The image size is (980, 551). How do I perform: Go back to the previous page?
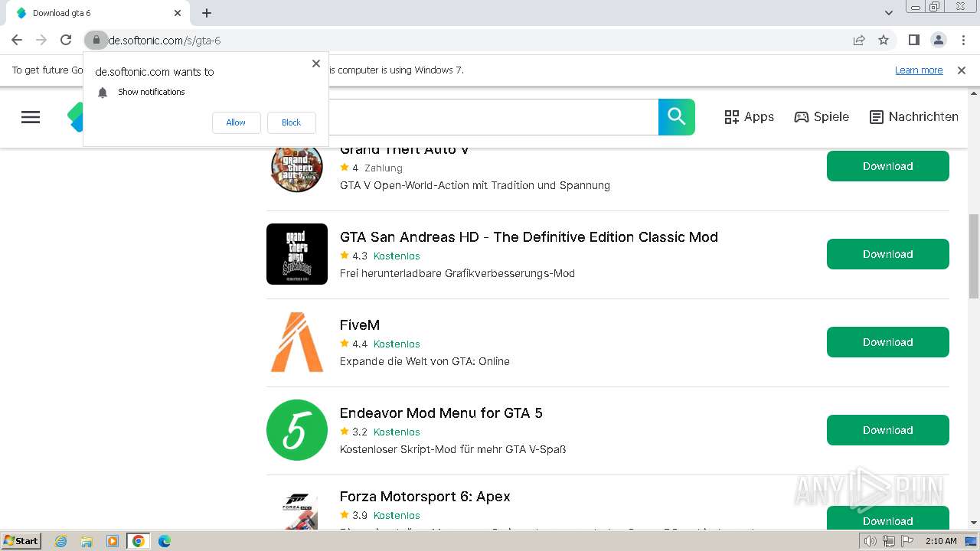17,40
